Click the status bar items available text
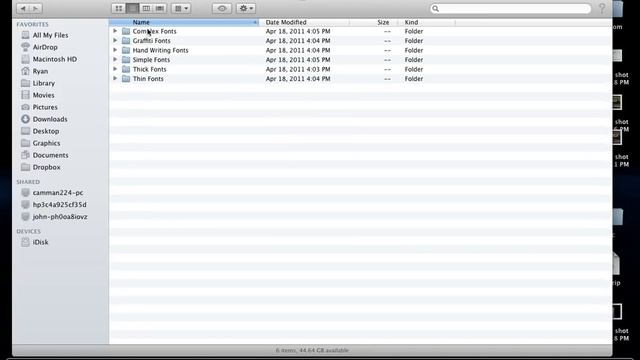The image size is (640, 360). pyautogui.click(x=312, y=350)
